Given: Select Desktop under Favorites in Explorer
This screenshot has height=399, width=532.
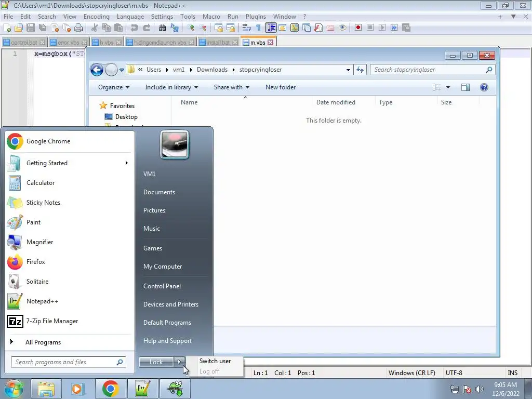Looking at the screenshot, I should [126, 117].
